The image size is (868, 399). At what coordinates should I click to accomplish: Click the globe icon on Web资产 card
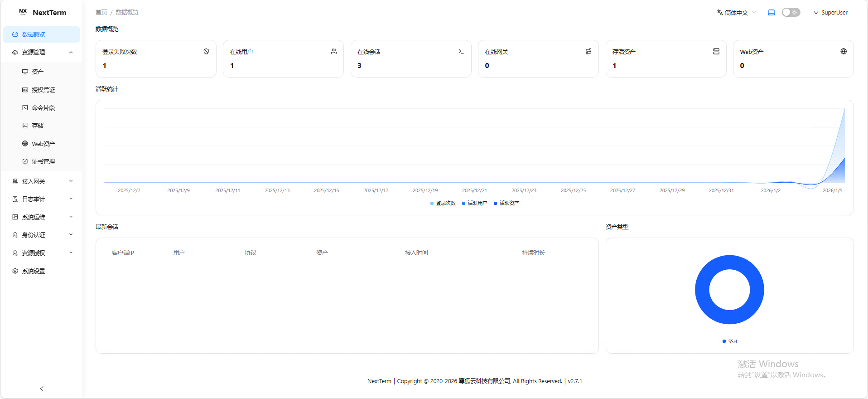click(x=844, y=52)
